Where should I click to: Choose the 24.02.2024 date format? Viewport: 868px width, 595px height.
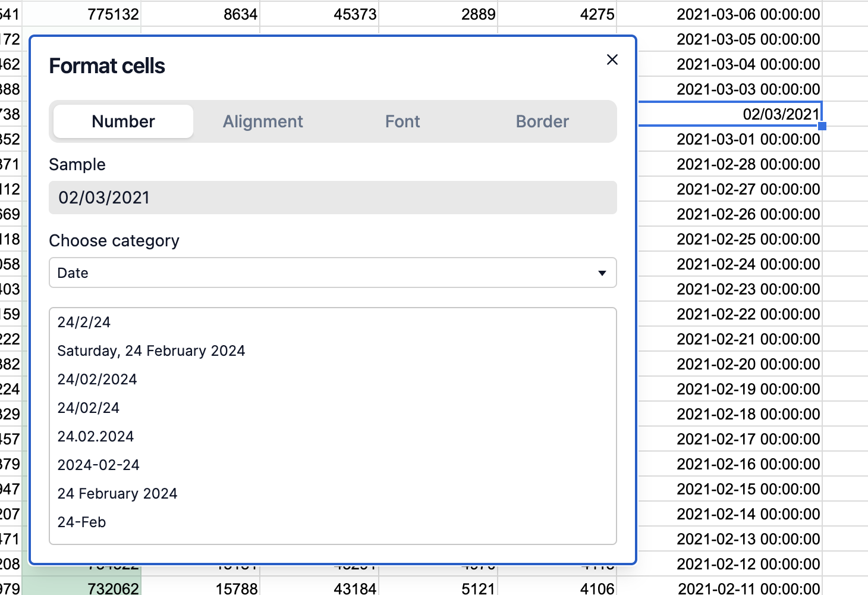click(96, 437)
